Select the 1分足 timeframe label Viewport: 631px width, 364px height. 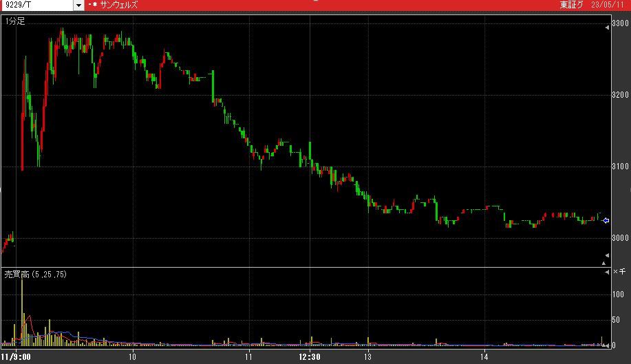(15, 21)
